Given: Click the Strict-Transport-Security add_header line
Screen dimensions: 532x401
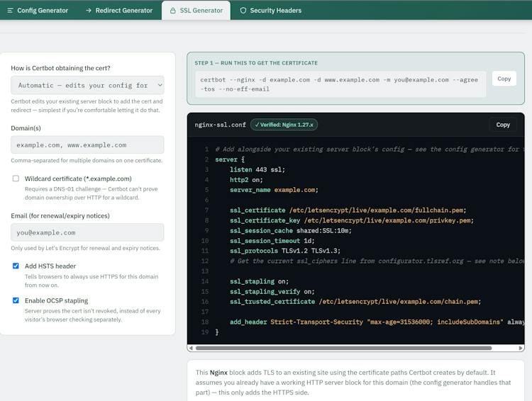Looking at the screenshot, I should (x=377, y=322).
